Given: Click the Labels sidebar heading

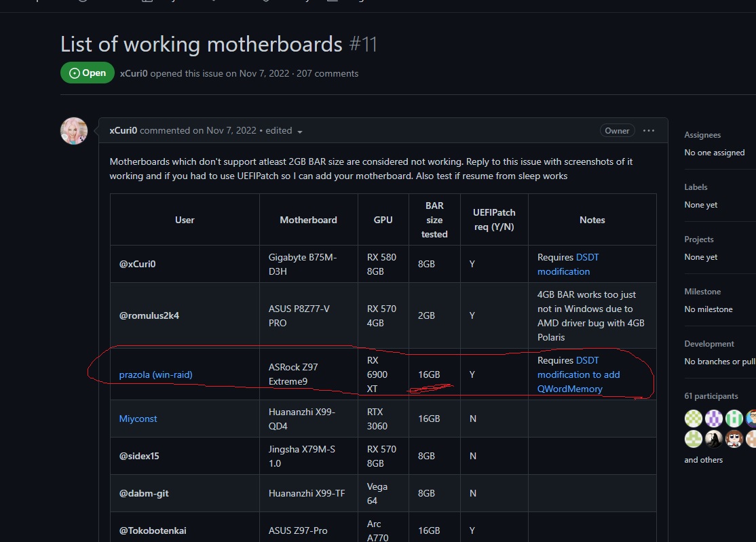Looking at the screenshot, I should click(696, 187).
